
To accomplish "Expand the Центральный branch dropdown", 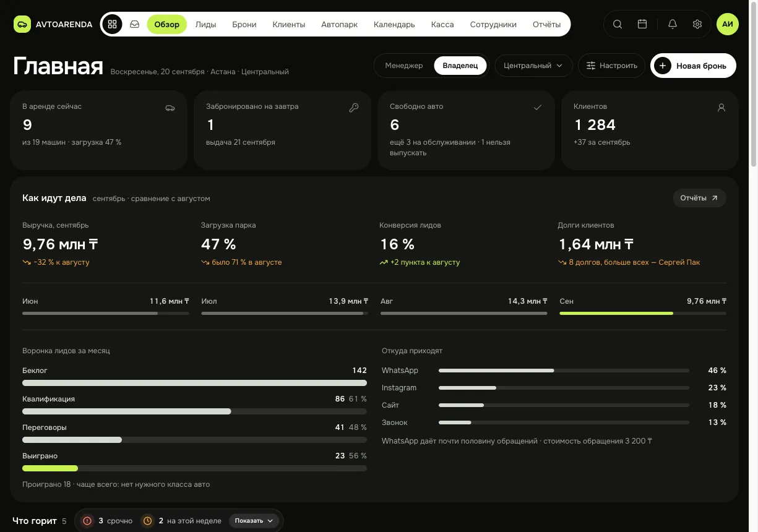I will pyautogui.click(x=533, y=66).
